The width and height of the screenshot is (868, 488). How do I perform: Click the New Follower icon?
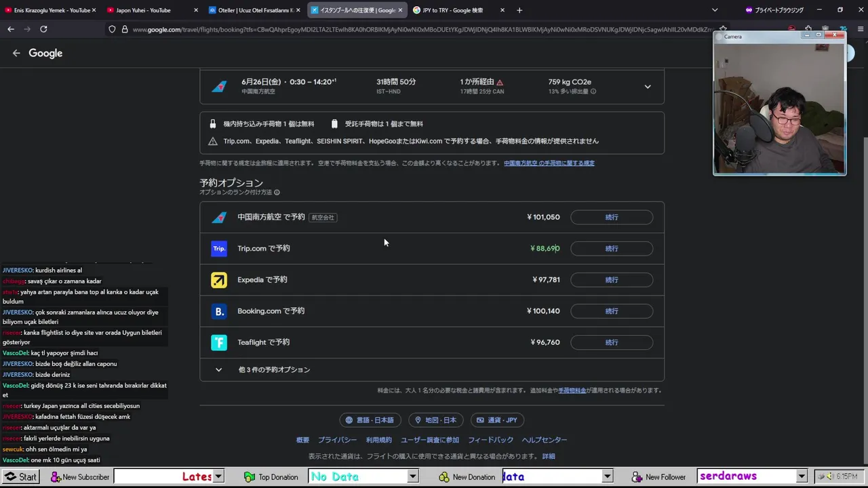(637, 477)
